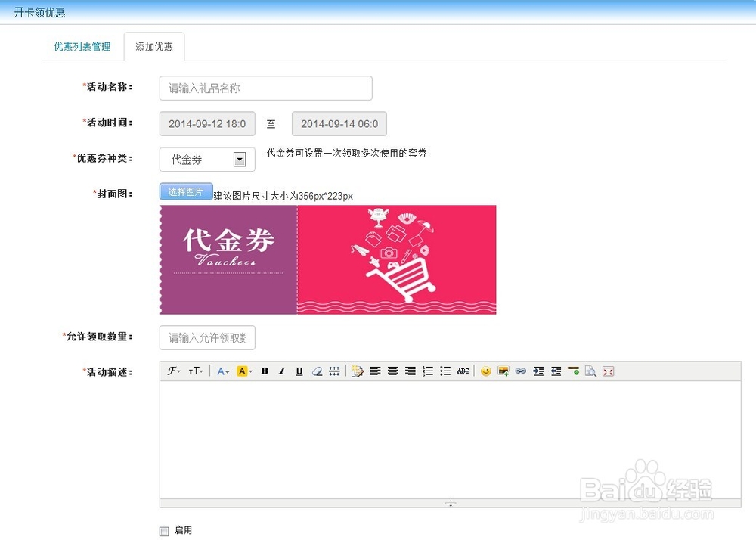Screen dimensions: 756x540
Task: Click the 代金券可设置一次领取多次使用的套券 note
Action: pos(347,154)
